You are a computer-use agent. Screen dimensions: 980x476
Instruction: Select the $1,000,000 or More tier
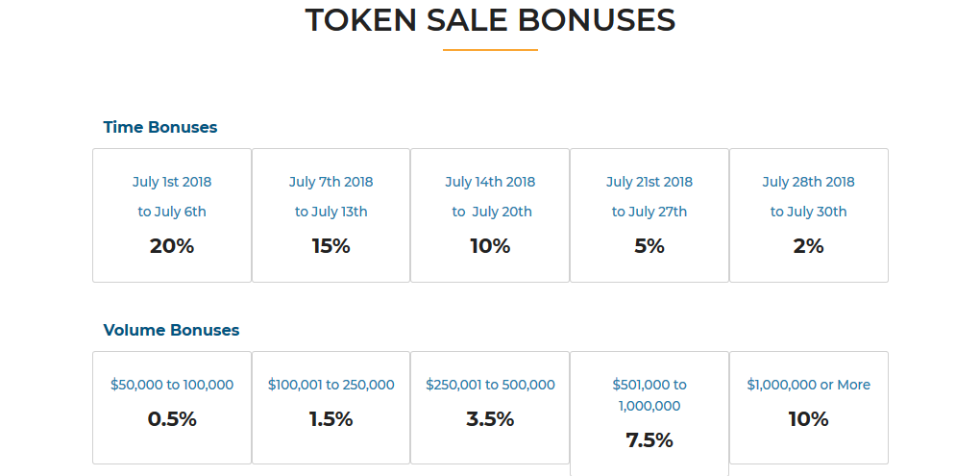click(x=809, y=408)
